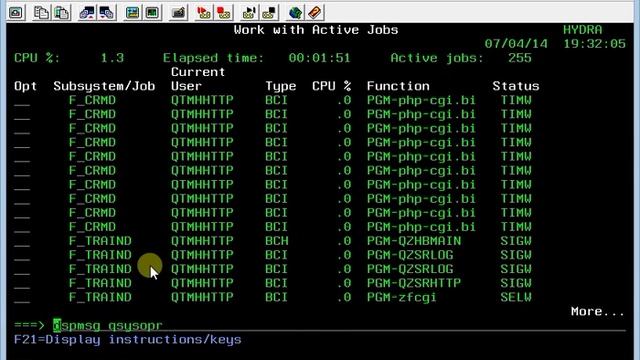Click the Send file to host icon
This screenshot has width=640, height=360.
87,13
